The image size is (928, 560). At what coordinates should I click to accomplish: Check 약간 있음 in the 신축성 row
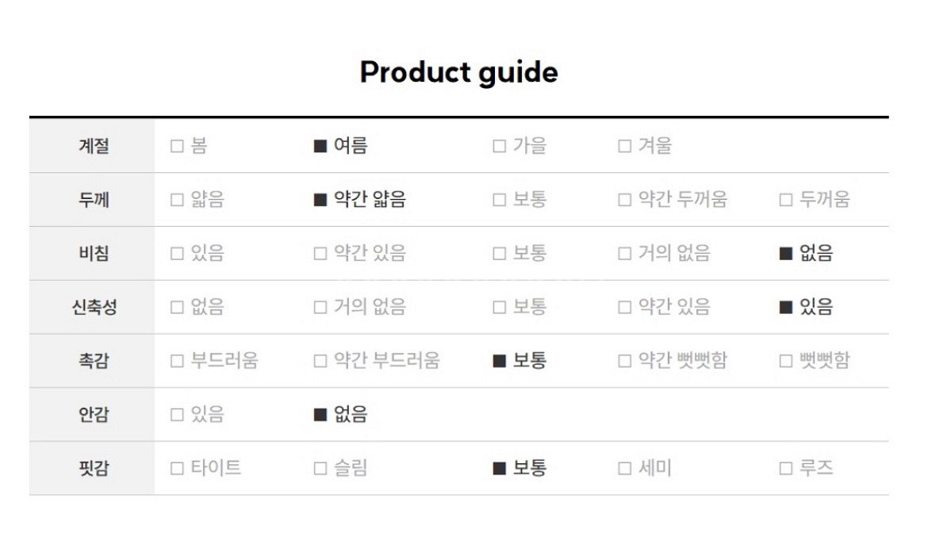[625, 307]
